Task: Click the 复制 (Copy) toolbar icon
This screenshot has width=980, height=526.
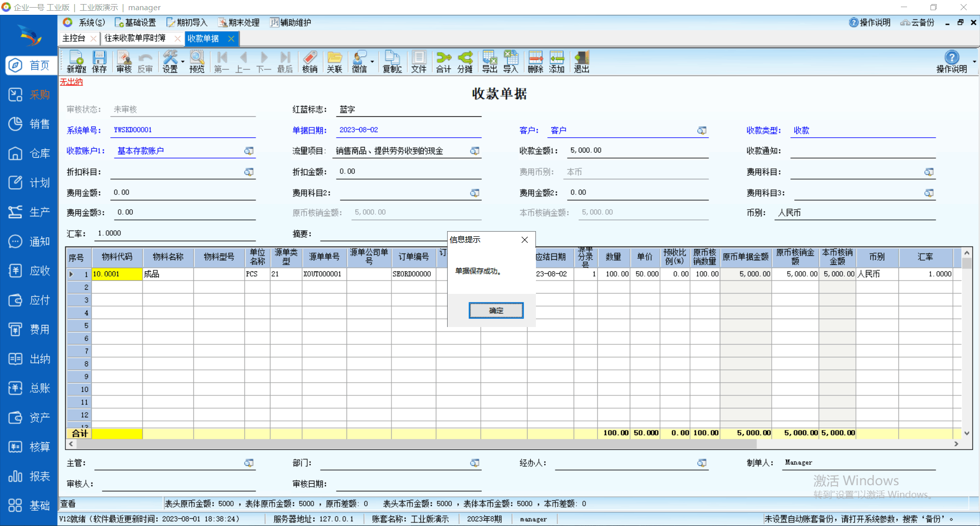Action: click(x=392, y=62)
